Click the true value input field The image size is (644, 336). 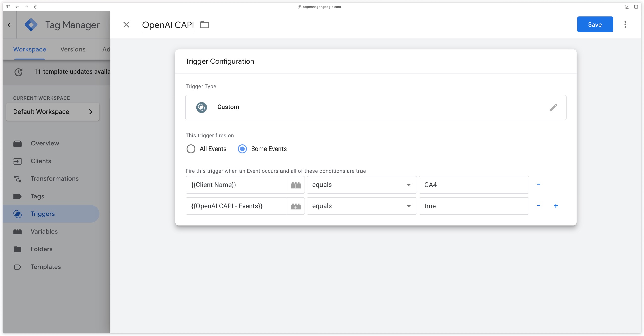click(x=473, y=206)
